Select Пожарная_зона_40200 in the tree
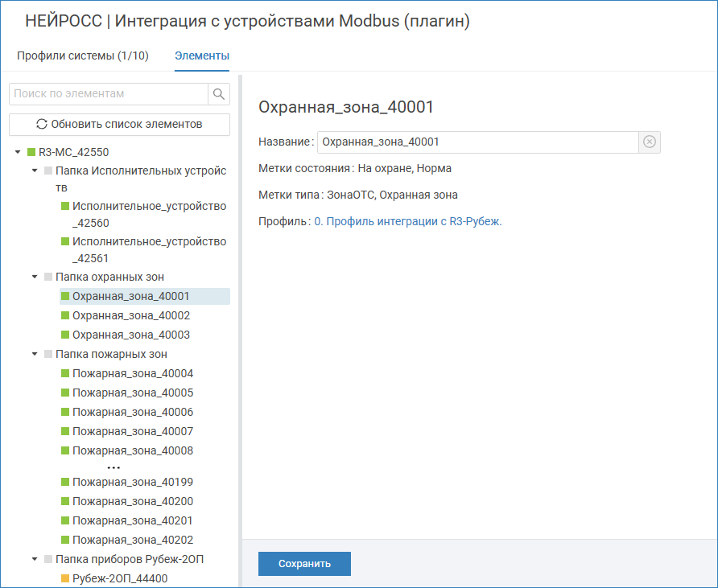Image resolution: width=718 pixels, height=588 pixels. tap(132, 501)
